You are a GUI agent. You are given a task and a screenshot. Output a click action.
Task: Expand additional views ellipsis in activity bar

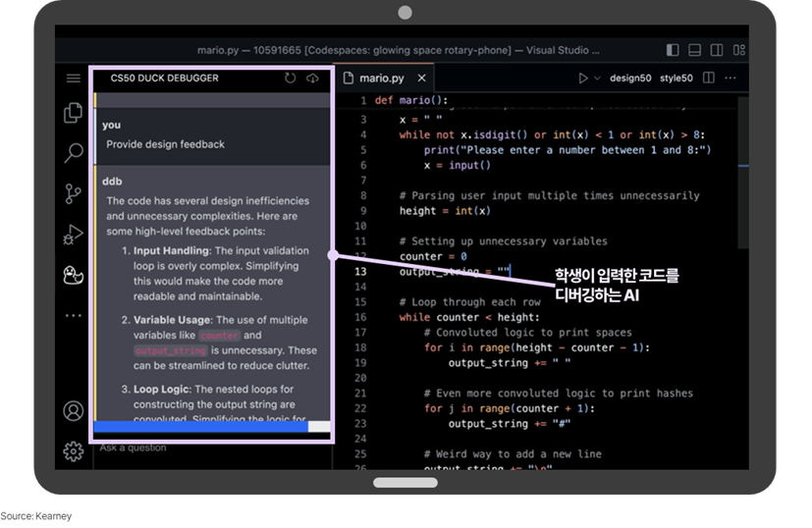[x=73, y=316]
